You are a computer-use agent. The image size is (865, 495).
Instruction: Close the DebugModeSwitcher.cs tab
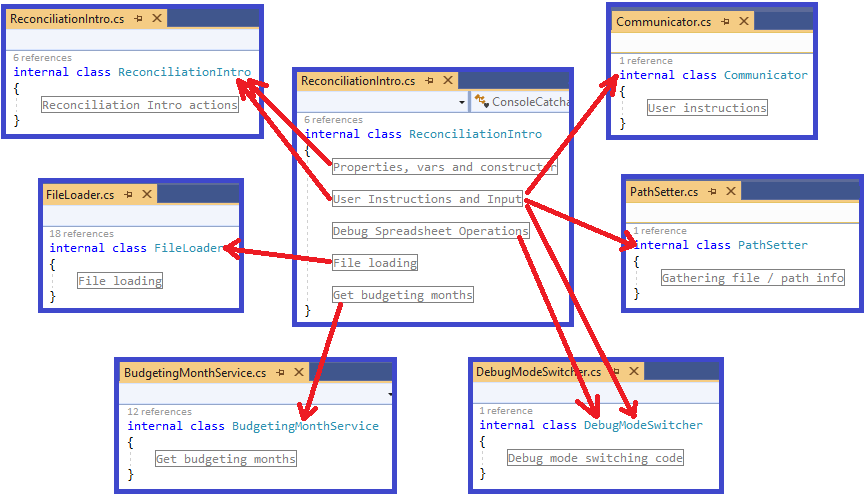click(x=634, y=371)
